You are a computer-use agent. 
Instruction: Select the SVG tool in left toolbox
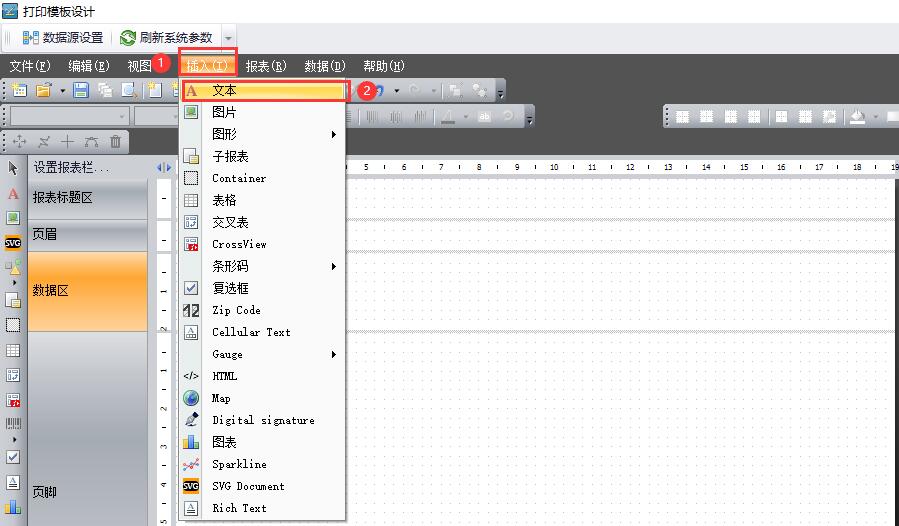coord(13,242)
